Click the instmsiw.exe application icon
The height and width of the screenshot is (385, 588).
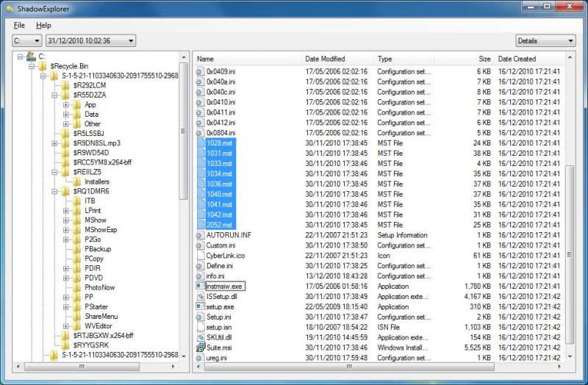[x=201, y=286]
